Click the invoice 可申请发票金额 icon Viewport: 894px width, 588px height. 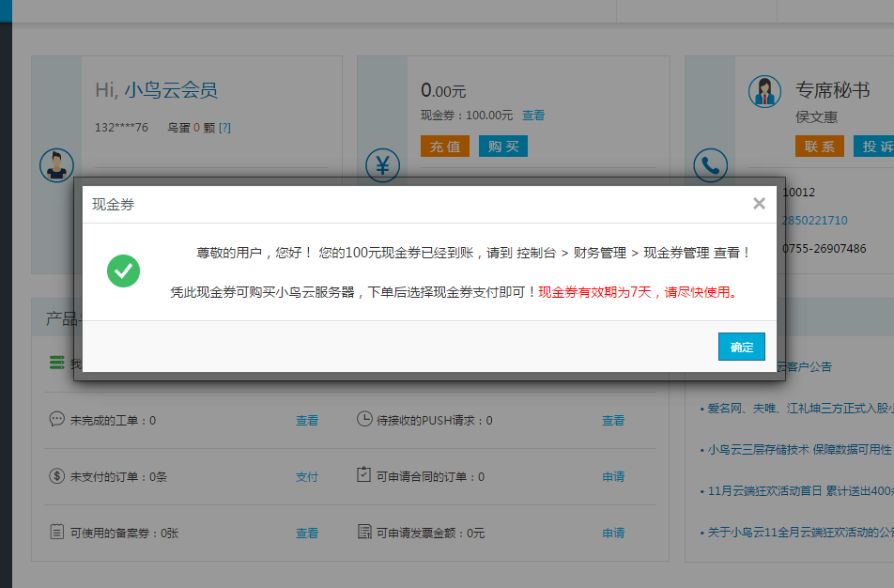(364, 532)
